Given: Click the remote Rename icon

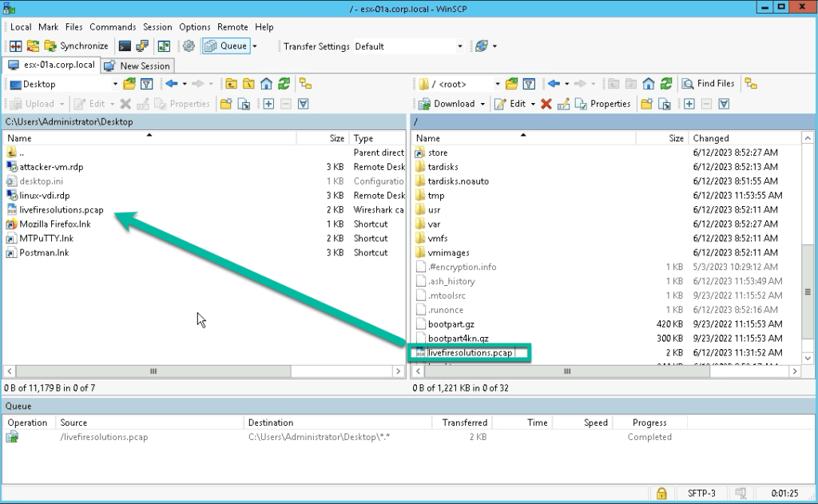Looking at the screenshot, I should click(x=563, y=104).
